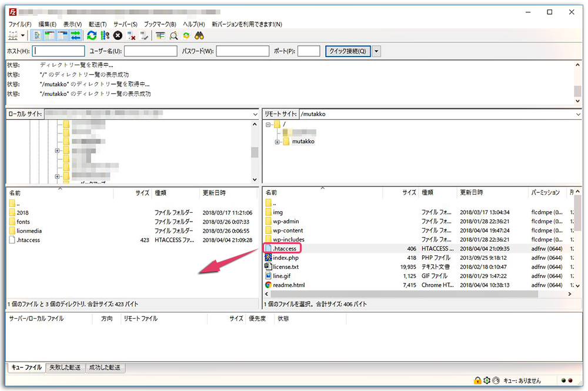Search for files on the server

click(198, 35)
